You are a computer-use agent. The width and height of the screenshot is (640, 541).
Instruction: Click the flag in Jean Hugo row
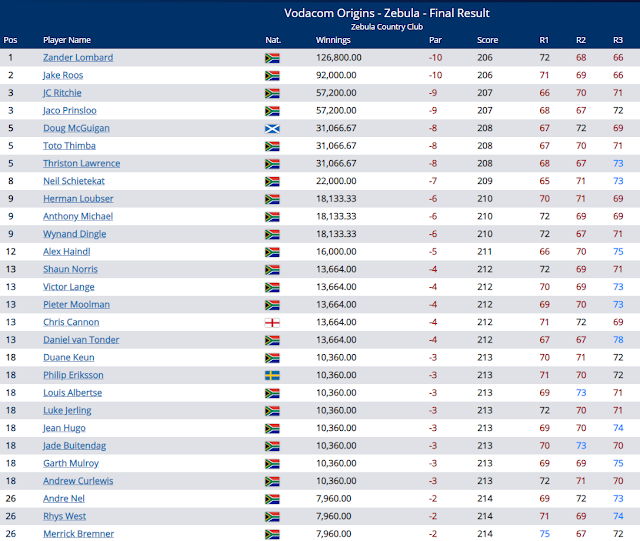272,429
